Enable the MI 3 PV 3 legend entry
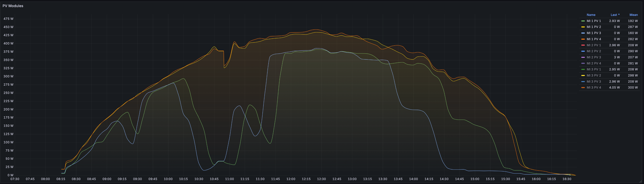This screenshot has width=644, height=184. (594, 81)
